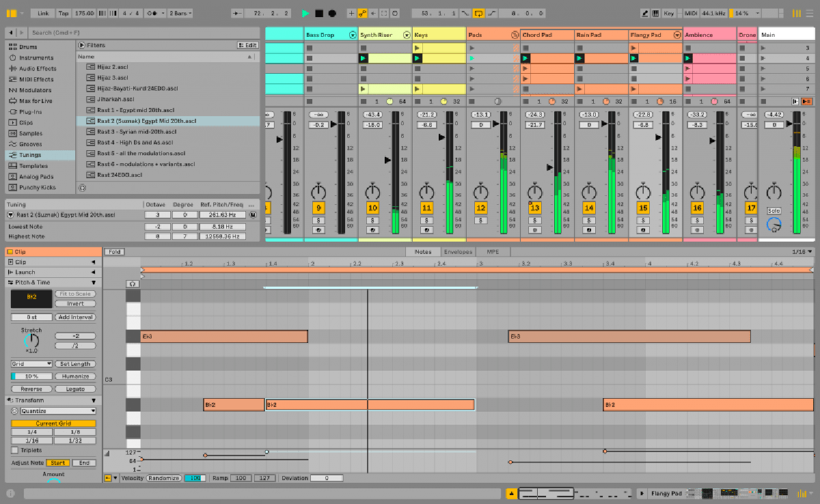Viewport: 820px width, 504px height.
Task: Click the Legato button
Action: (75, 389)
